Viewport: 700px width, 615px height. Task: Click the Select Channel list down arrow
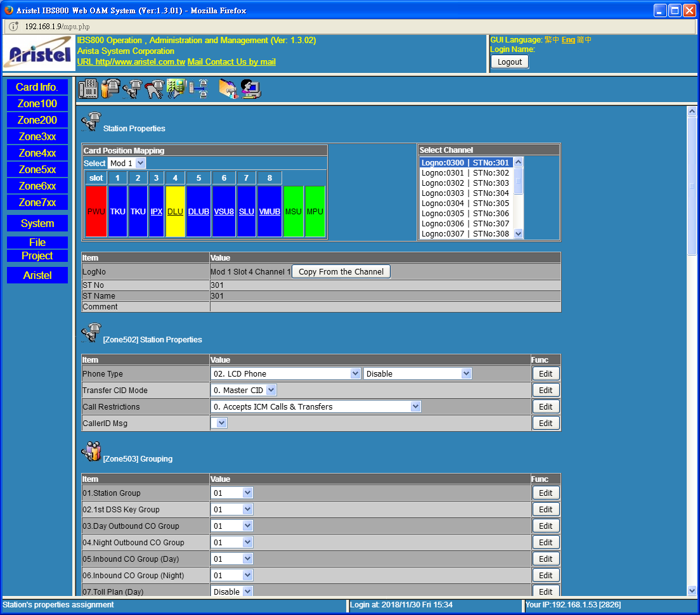point(518,233)
